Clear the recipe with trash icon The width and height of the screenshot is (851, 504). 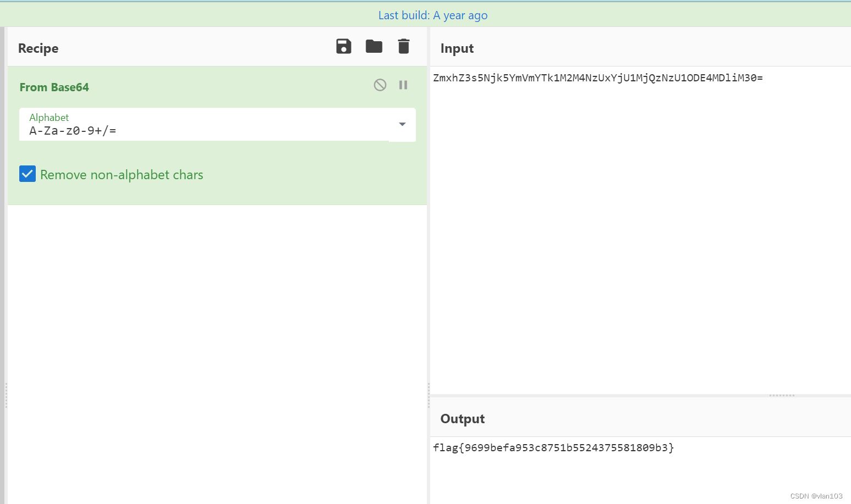point(404,47)
